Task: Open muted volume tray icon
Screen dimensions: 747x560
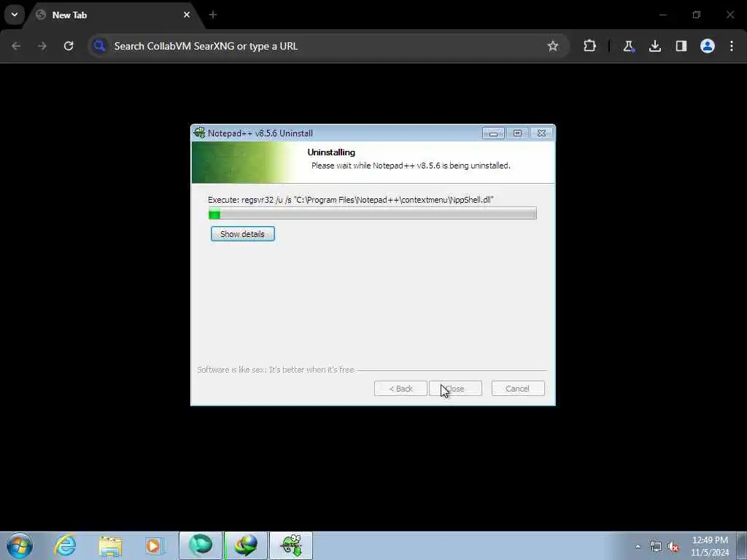Action: pos(673,547)
